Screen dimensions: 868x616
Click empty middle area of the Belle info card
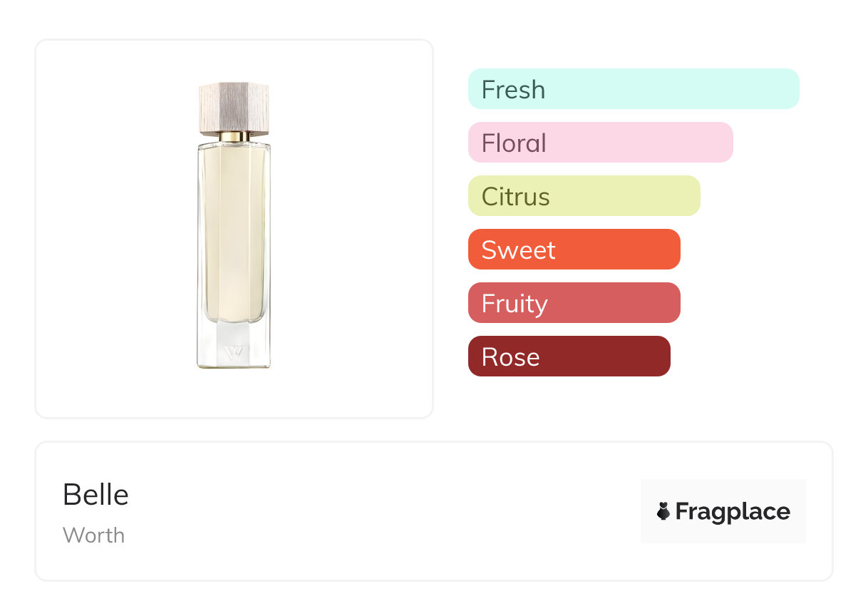click(x=385, y=511)
